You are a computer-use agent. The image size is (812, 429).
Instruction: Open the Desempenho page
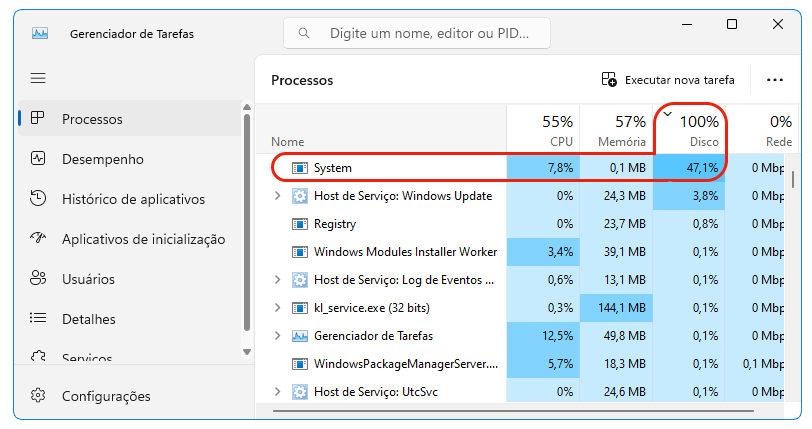130,159
